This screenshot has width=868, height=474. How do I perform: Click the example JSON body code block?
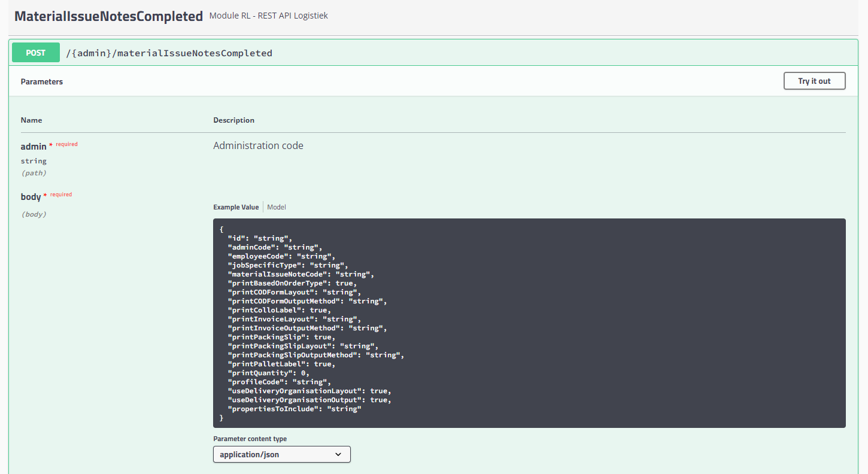point(529,323)
